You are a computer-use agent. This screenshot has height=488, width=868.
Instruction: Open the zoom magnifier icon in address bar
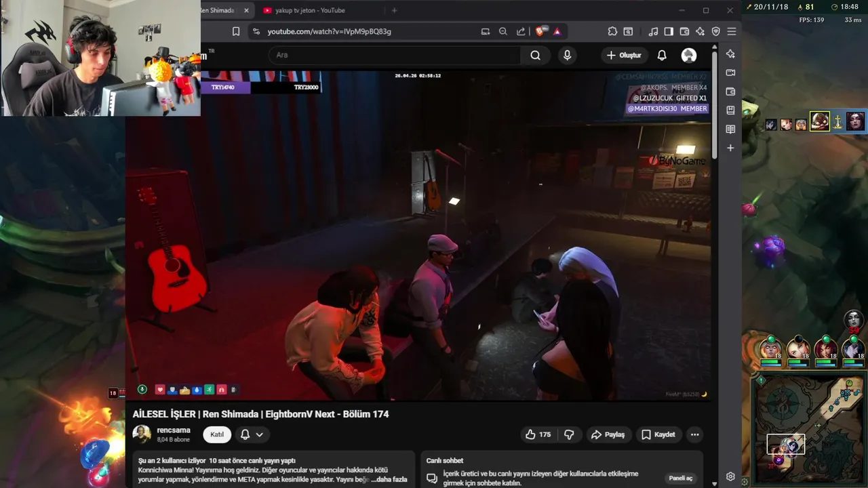(502, 31)
